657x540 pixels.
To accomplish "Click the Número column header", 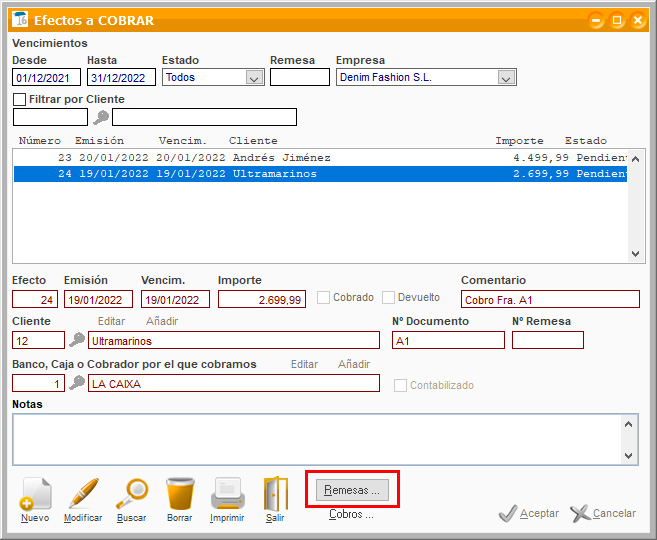I will (40, 141).
